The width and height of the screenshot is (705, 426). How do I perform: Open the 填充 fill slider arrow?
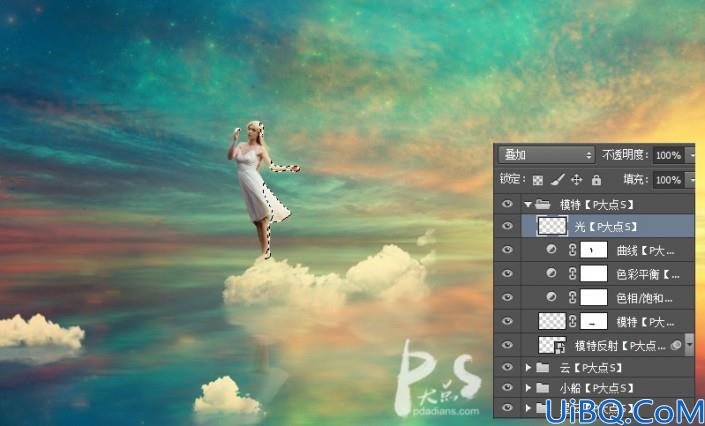[x=691, y=180]
